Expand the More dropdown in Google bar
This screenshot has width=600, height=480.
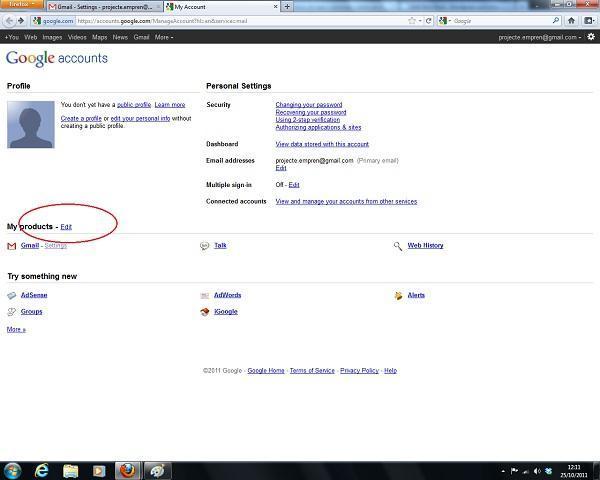point(164,37)
